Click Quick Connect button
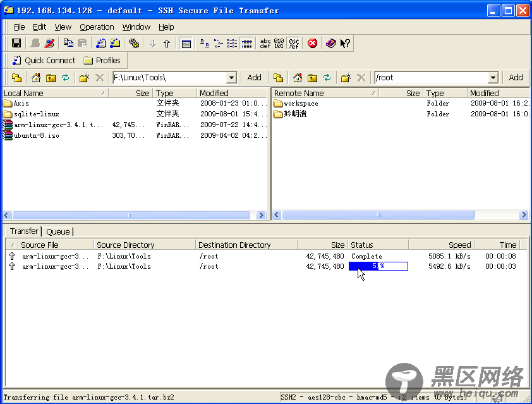This screenshot has height=404, width=532. click(44, 61)
